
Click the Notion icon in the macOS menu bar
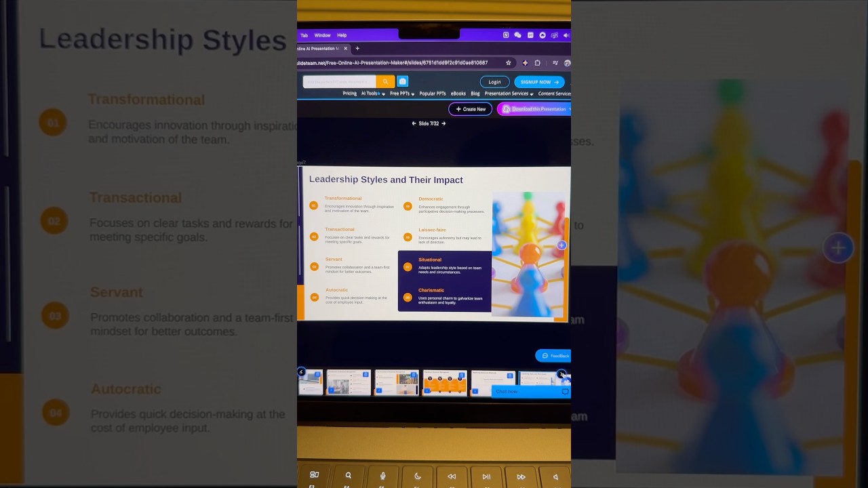coord(506,35)
